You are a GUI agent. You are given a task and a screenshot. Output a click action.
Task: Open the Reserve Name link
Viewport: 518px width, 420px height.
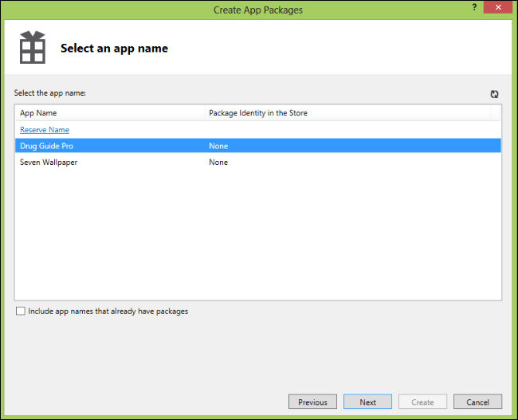point(45,130)
